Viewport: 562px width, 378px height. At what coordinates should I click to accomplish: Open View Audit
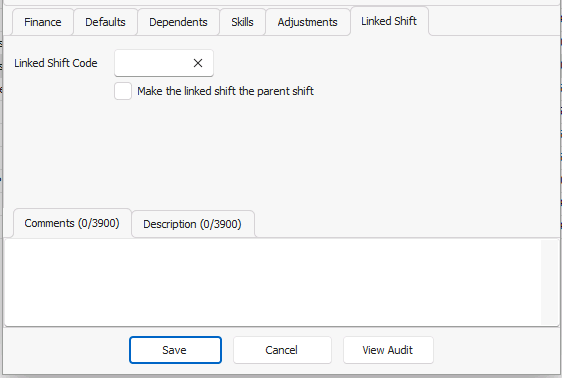388,350
